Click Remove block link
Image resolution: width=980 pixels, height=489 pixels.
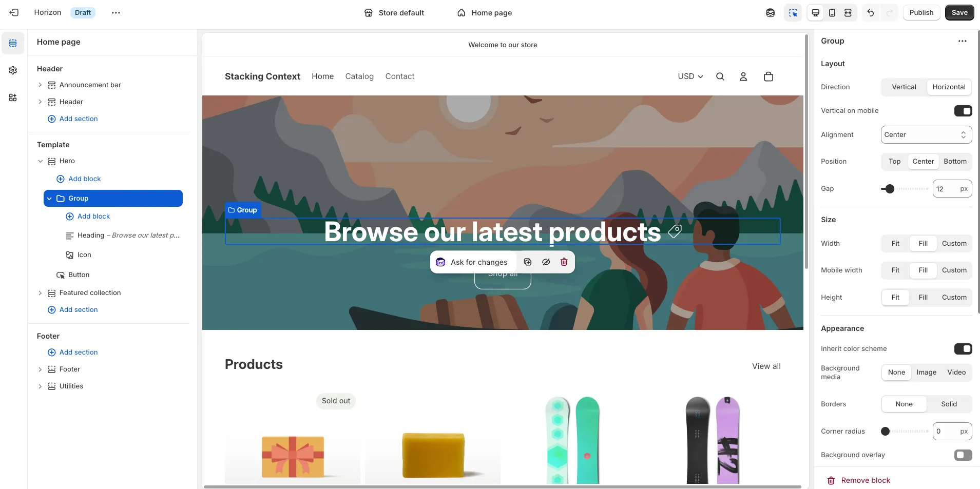(x=866, y=481)
